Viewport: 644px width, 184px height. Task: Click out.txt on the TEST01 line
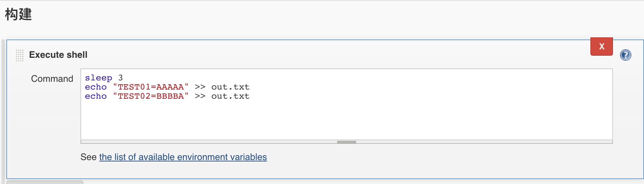point(230,87)
